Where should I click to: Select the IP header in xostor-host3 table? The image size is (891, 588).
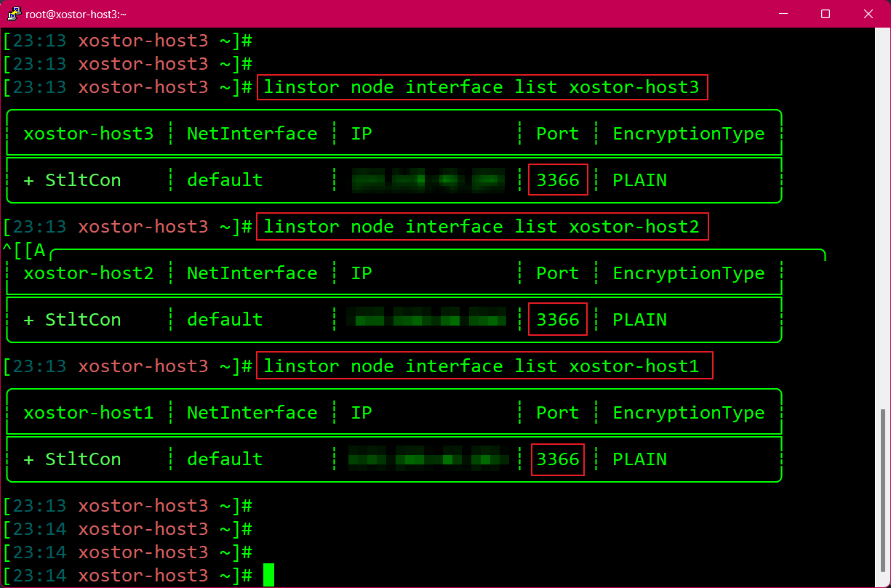tap(361, 134)
